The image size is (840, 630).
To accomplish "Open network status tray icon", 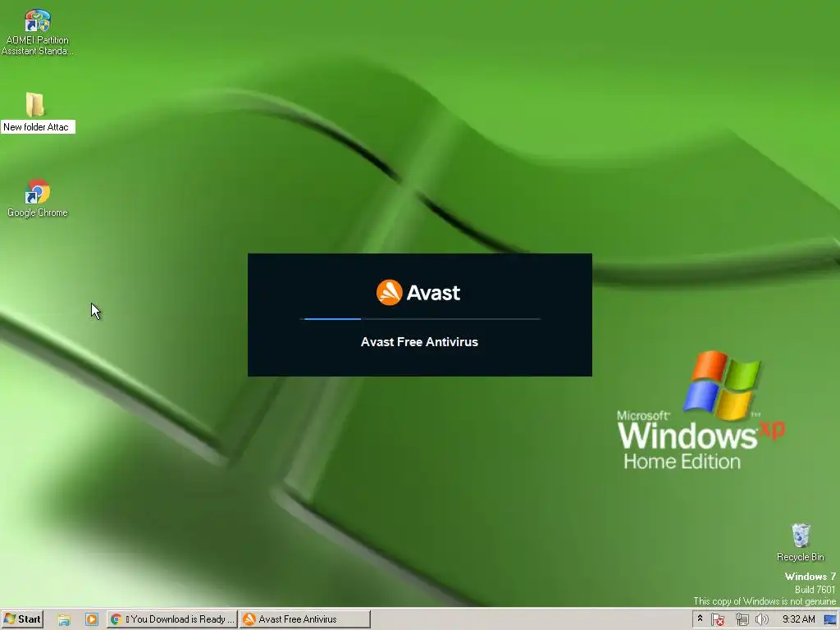I will pos(742,620).
